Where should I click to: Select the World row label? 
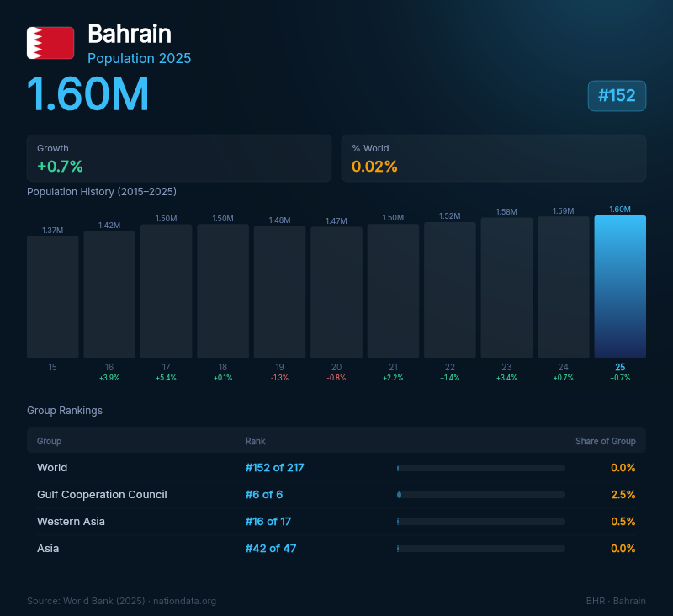tap(52, 468)
